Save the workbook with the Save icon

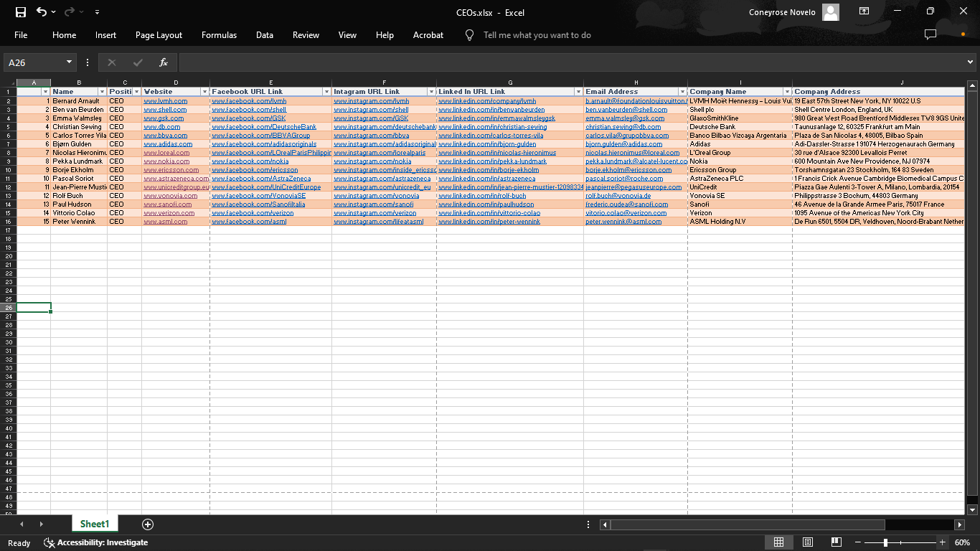pos(20,12)
